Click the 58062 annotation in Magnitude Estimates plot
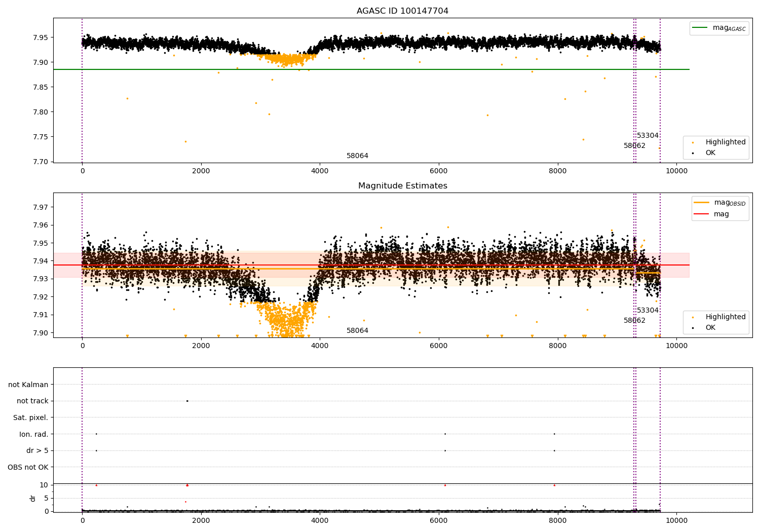Image resolution: width=760 pixels, height=532 pixels. click(x=634, y=320)
